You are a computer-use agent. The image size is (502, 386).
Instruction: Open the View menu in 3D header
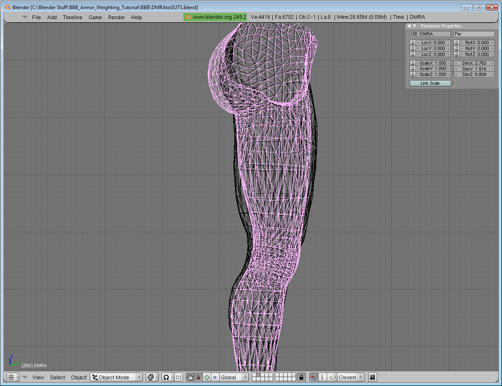pos(38,377)
